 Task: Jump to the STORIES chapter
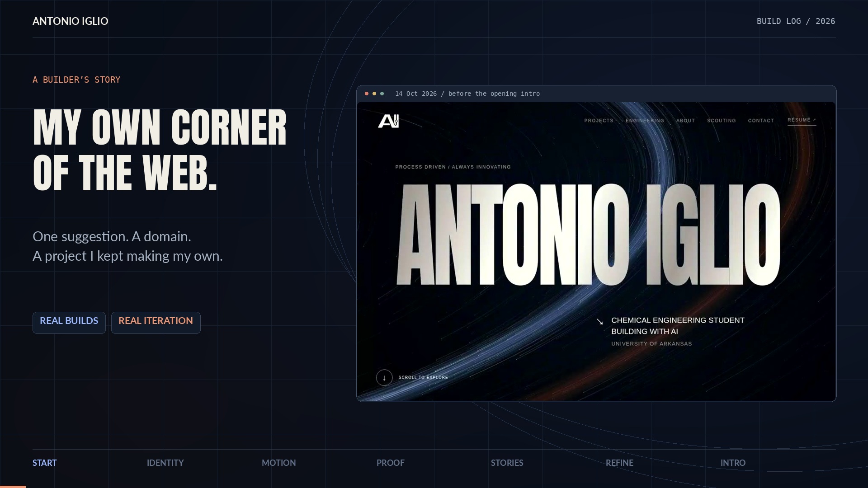click(507, 463)
